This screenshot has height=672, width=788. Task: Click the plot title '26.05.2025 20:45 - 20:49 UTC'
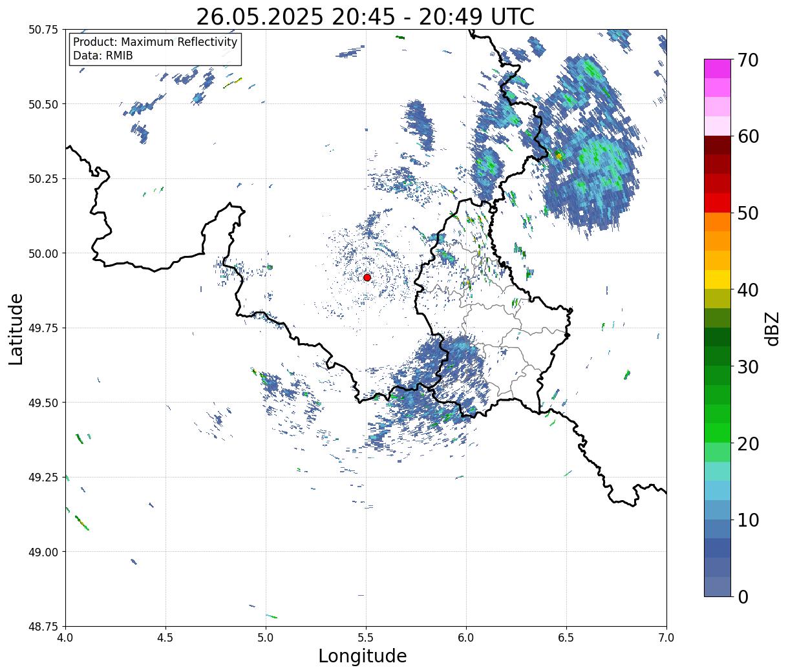(365, 17)
